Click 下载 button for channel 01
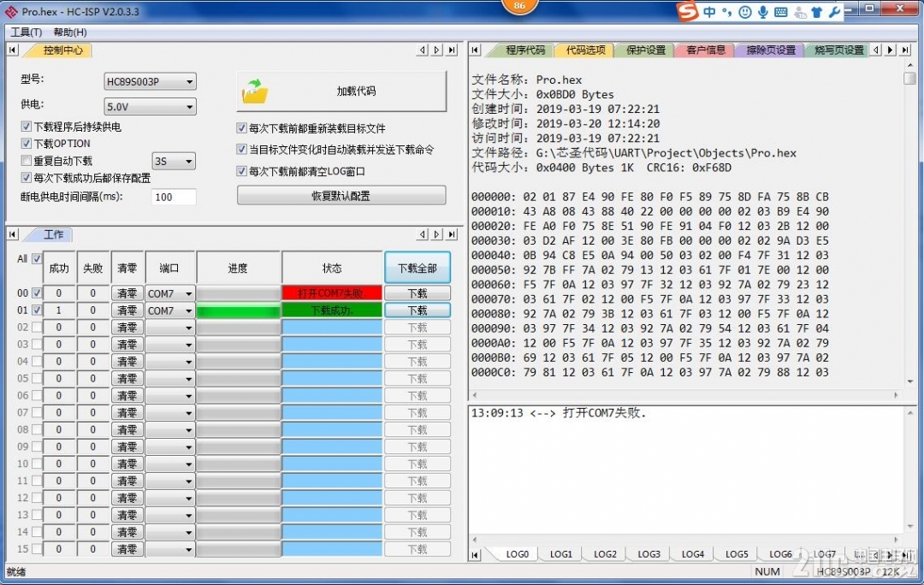 pyautogui.click(x=418, y=310)
